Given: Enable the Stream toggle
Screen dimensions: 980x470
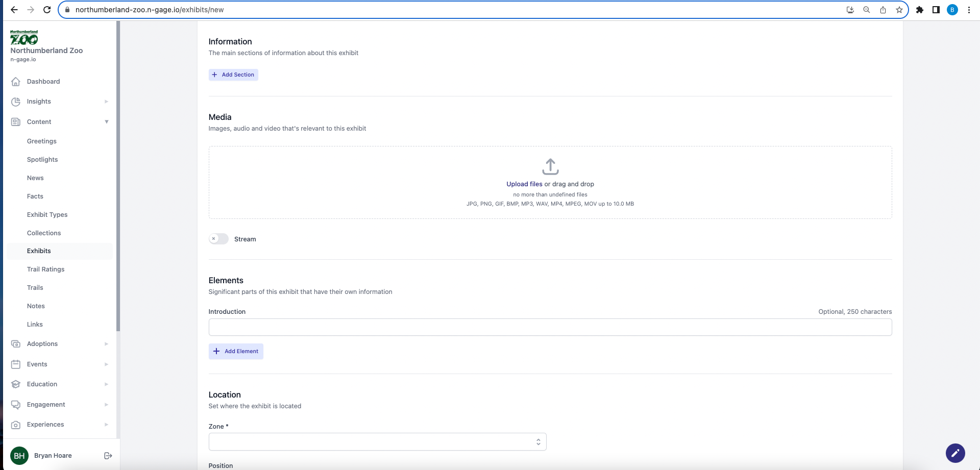Looking at the screenshot, I should [218, 239].
